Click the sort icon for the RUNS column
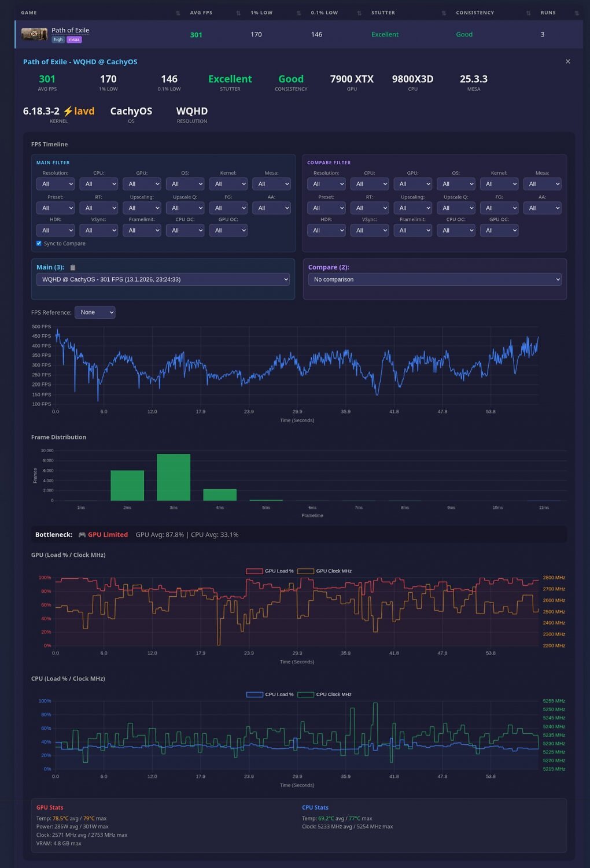The height and width of the screenshot is (868, 590). pyautogui.click(x=577, y=13)
